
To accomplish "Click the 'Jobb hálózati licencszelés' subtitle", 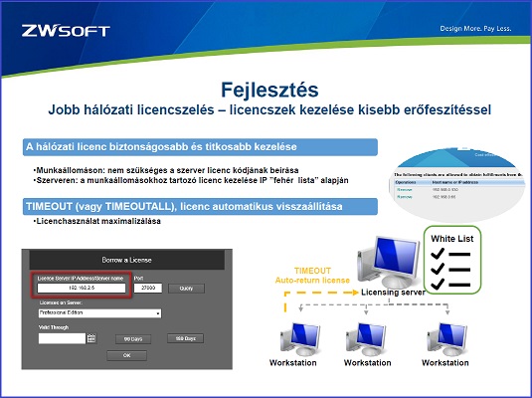I will tap(269, 109).
